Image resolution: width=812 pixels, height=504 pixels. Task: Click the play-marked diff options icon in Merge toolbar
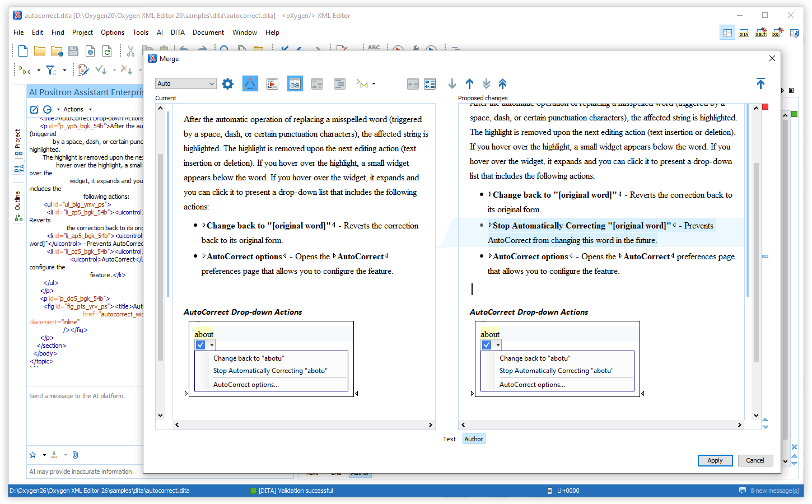click(x=272, y=84)
